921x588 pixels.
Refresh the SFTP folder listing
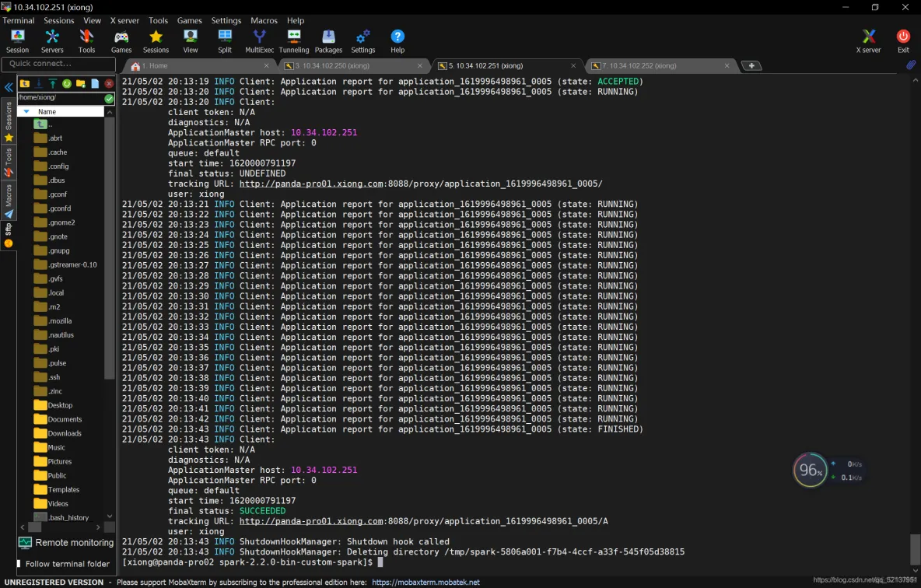coord(67,83)
